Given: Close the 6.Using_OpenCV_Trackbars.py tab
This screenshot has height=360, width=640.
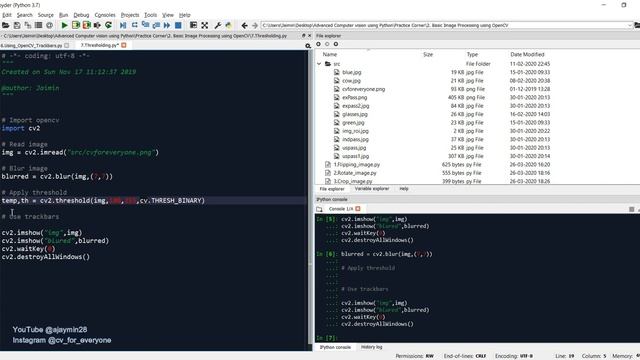Looking at the screenshot, I should 67,45.
